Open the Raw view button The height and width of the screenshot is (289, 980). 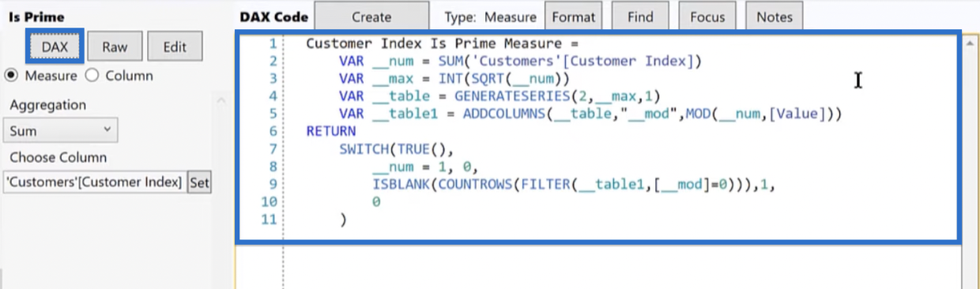[115, 47]
